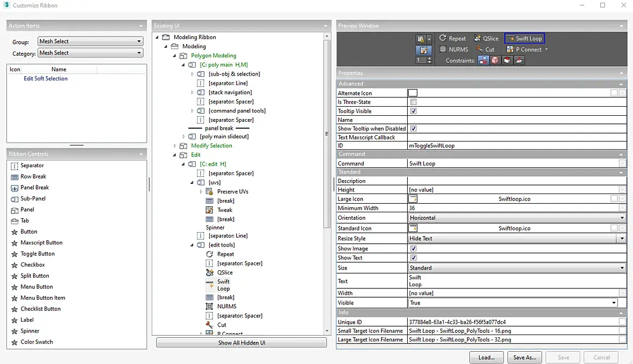Click the Repeat button in the preview ribbon
Image resolution: width=633 pixels, height=364 pixels.
tap(452, 39)
